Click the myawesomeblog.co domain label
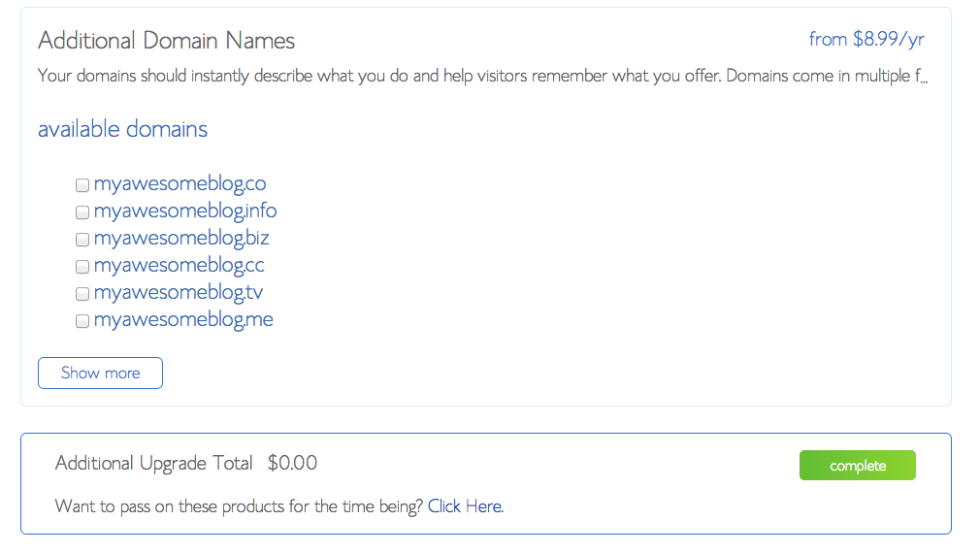The image size is (980, 553). [180, 183]
